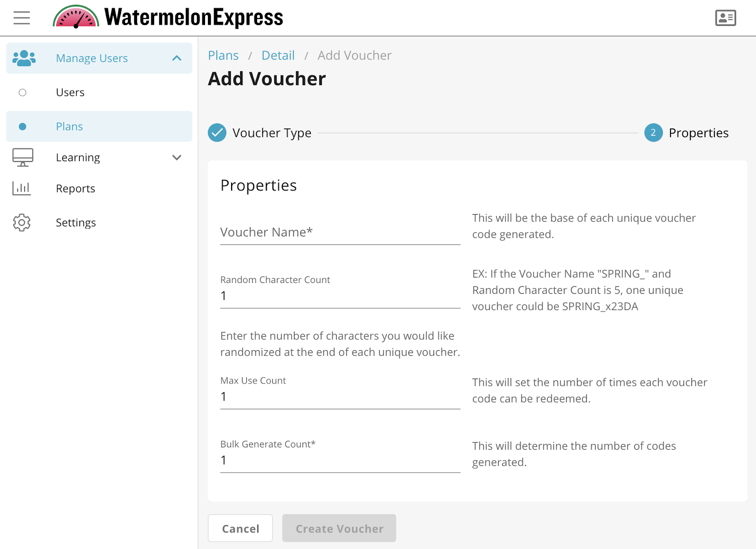Open the hamburger navigation menu
This screenshot has width=756, height=549.
click(21, 17)
